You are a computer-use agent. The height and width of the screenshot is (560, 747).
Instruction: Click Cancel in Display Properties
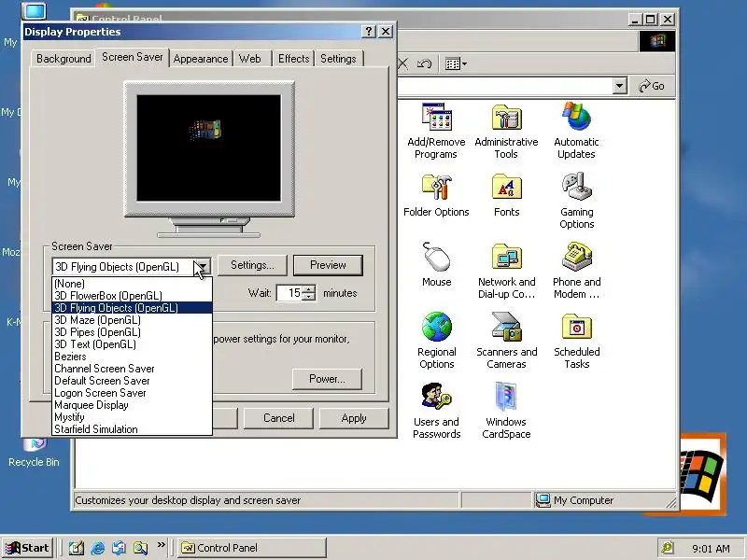[278, 418]
